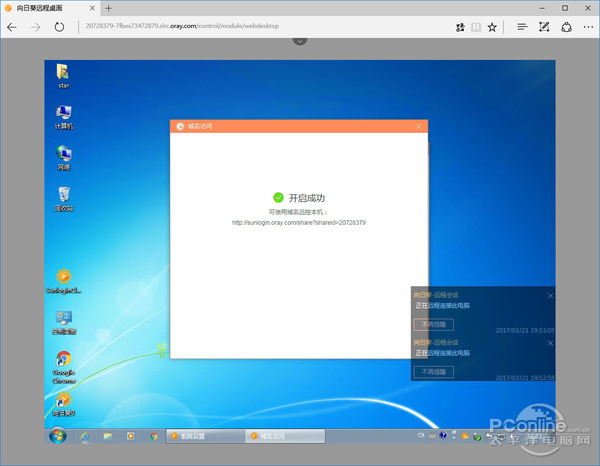Add page to favorites star icon

492,27
